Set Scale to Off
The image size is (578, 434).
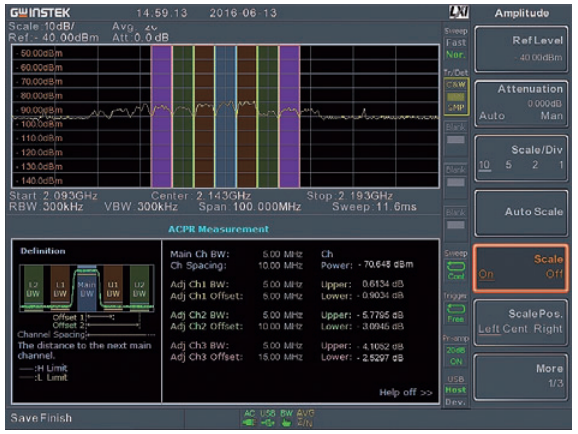554,274
